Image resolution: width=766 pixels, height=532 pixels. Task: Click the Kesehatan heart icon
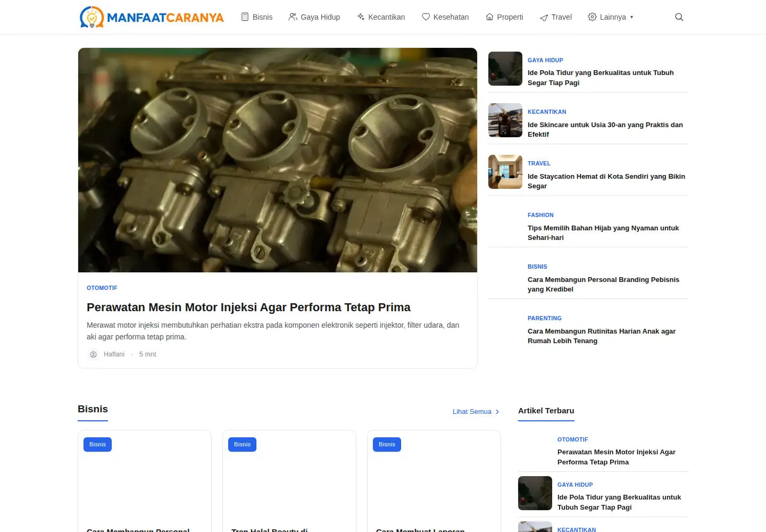pos(426,17)
